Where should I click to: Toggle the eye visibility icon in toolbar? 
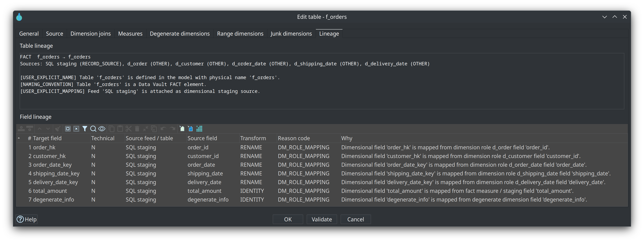102,129
